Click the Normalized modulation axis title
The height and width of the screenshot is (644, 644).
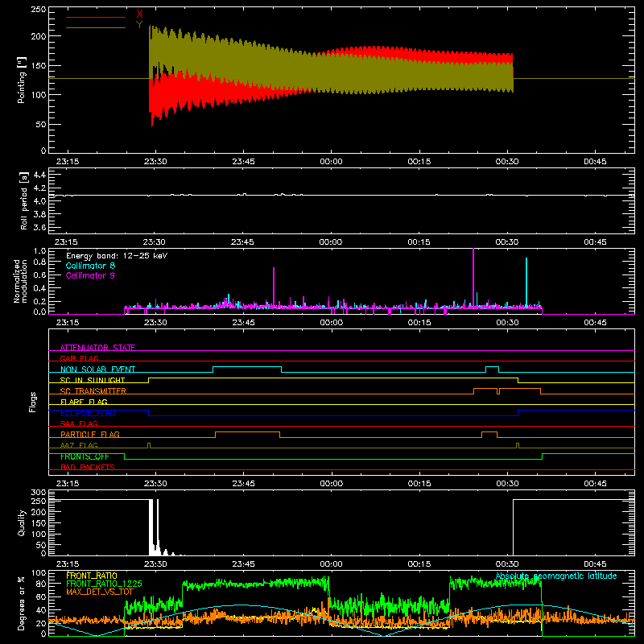click(x=20, y=281)
